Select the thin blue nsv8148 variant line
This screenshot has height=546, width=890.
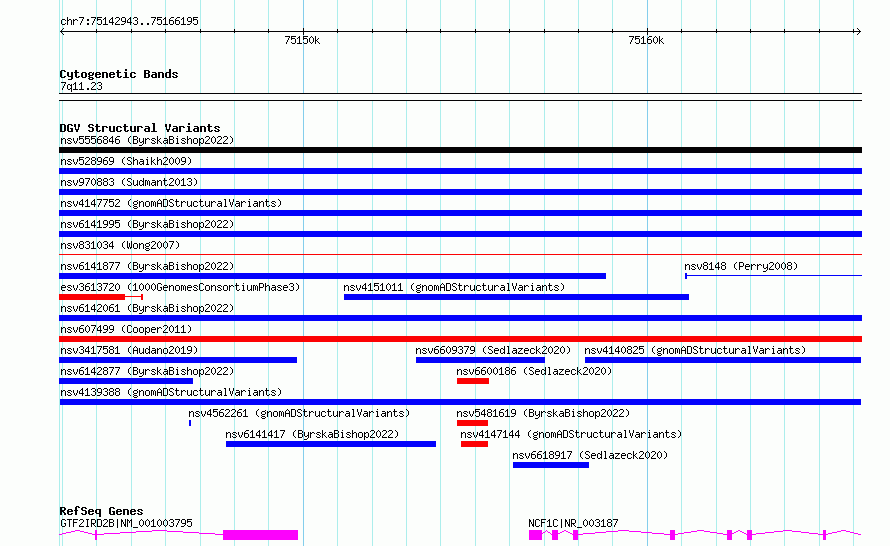click(x=773, y=276)
